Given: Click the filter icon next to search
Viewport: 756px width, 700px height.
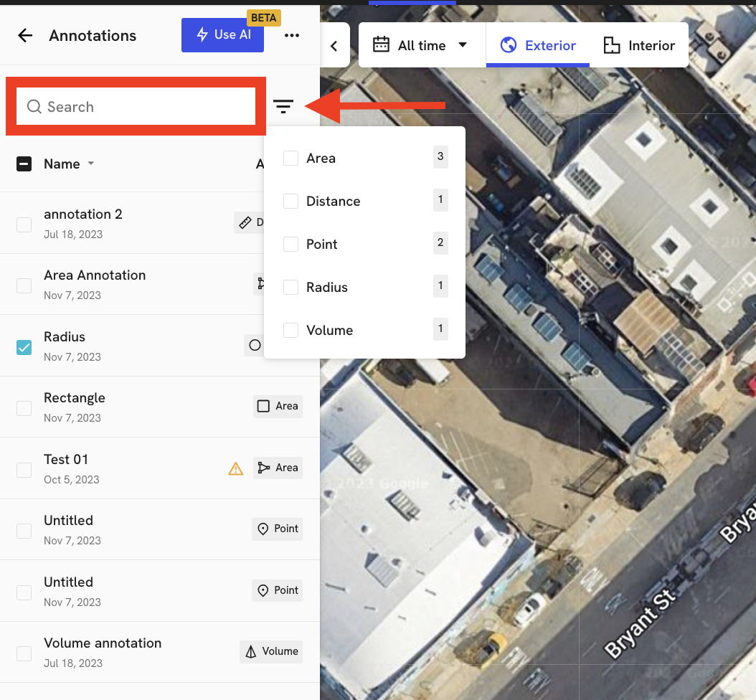Looking at the screenshot, I should pos(283,107).
